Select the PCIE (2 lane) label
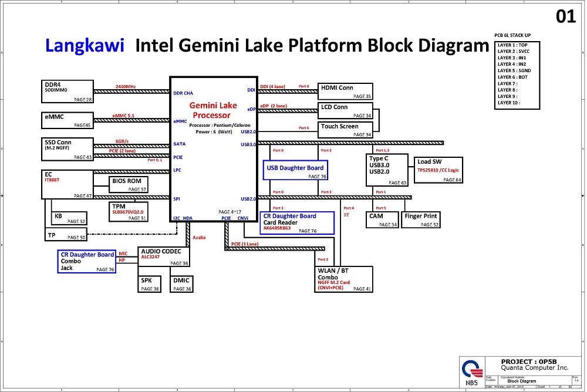The width and height of the screenshot is (587, 392). (123, 151)
